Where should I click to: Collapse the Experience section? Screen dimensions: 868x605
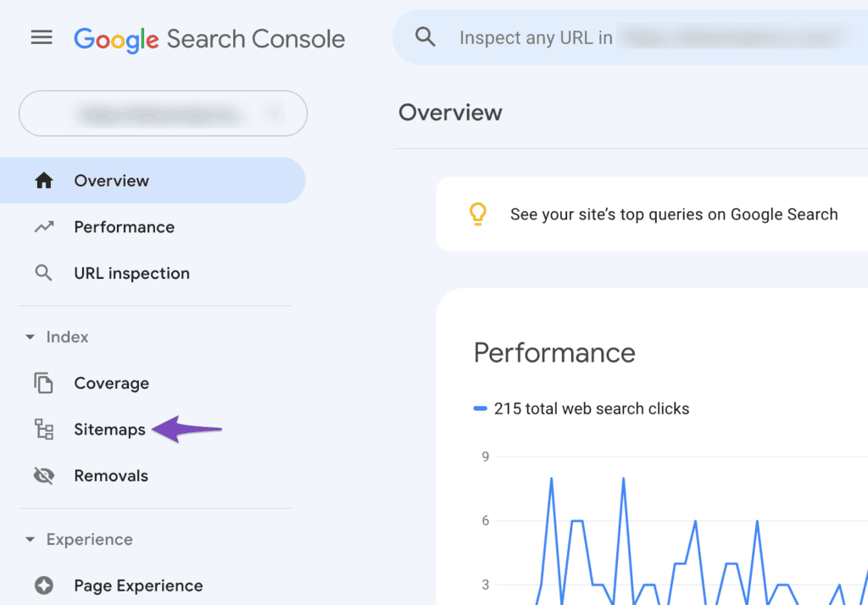tap(29, 539)
